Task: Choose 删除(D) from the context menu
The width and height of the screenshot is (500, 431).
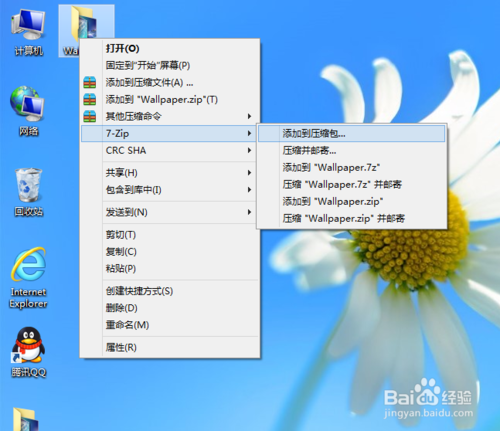Action: (x=169, y=308)
